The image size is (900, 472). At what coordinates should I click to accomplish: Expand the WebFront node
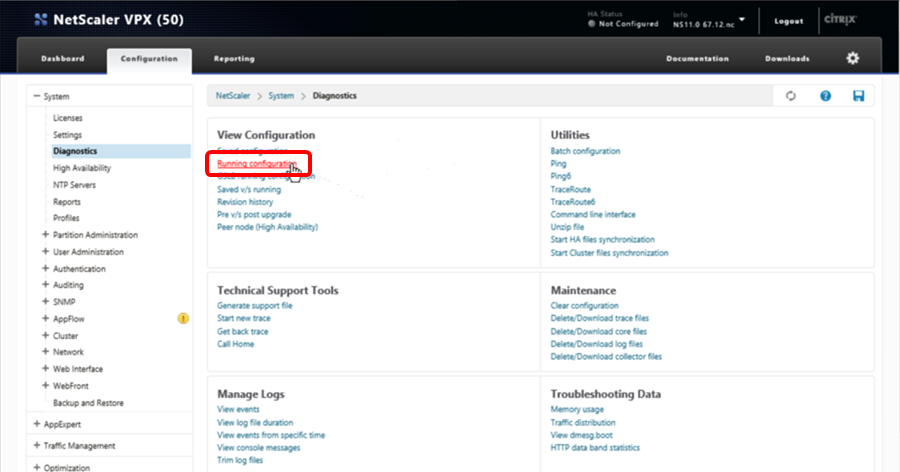(x=45, y=385)
